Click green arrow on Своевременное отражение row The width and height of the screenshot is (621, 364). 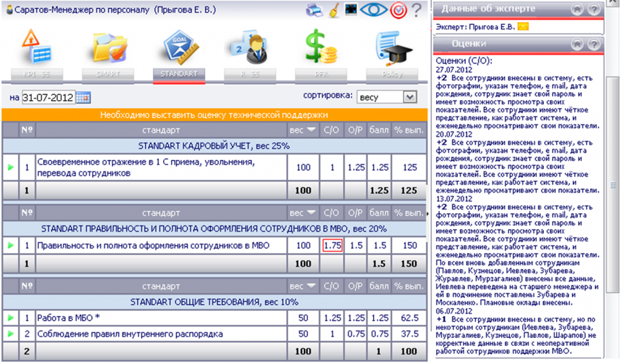coord(11,167)
